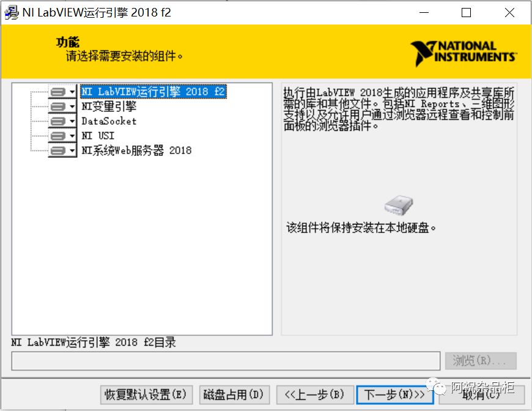Proceed with 下一步(N)>> button
The height and width of the screenshot is (411, 532).
(x=395, y=394)
